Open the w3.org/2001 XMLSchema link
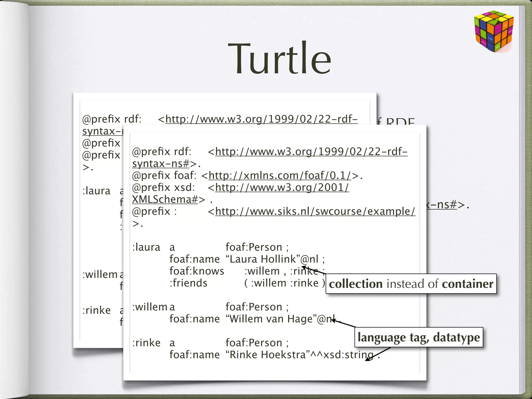The height and width of the screenshot is (399, 532). [282, 188]
